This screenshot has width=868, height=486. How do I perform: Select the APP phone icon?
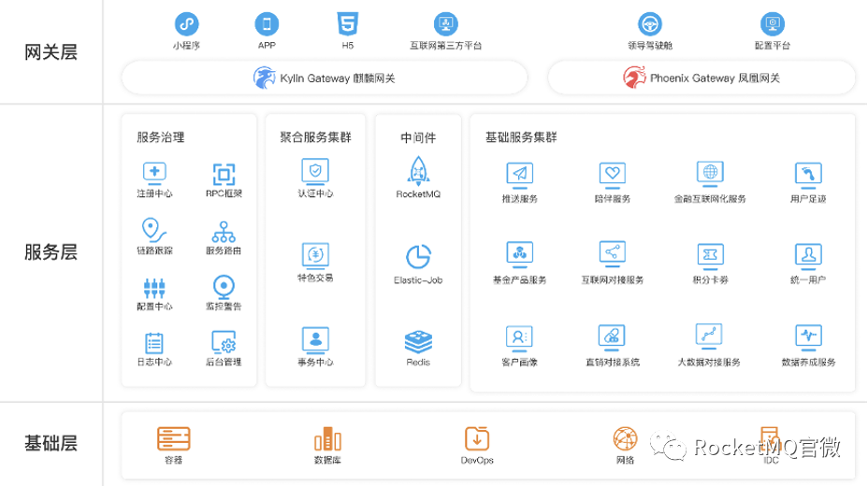pyautogui.click(x=267, y=23)
